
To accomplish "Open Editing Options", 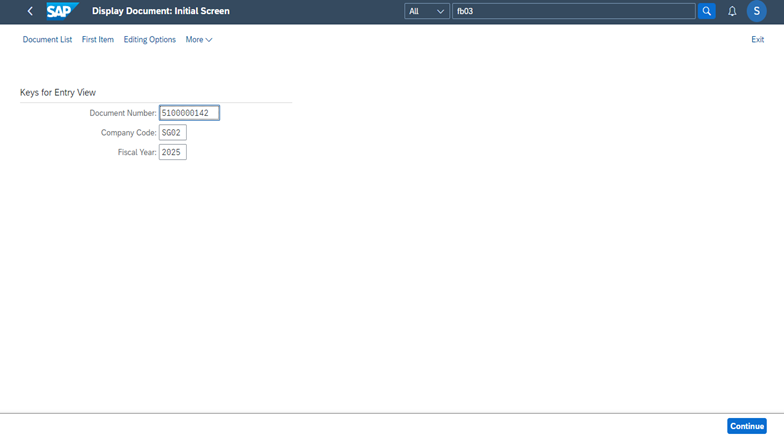I will (x=150, y=40).
